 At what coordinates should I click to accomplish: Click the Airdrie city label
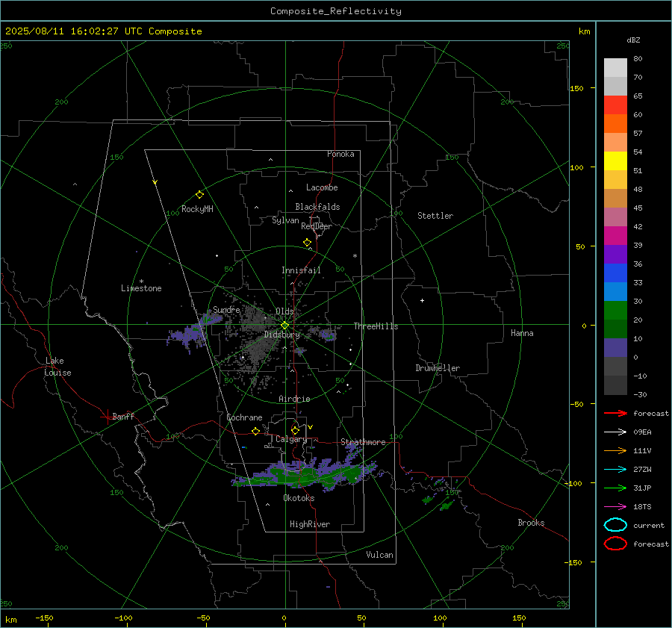[294, 399]
